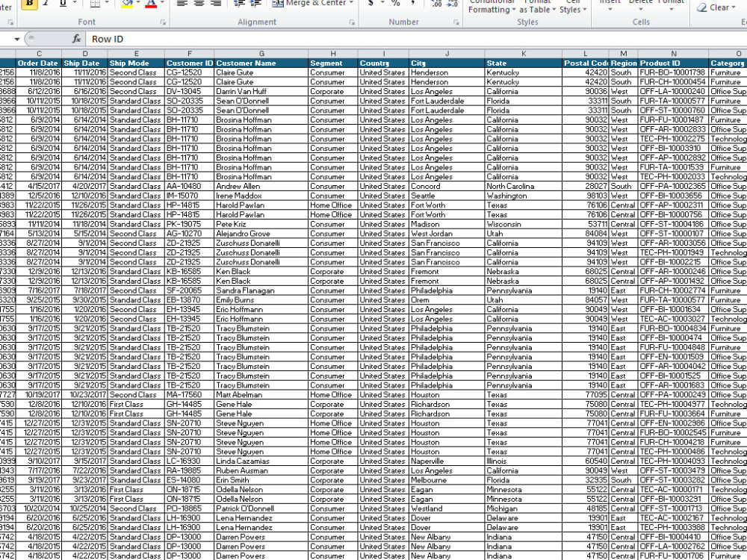Select column C header
The width and height of the screenshot is (747, 560).
click(x=39, y=54)
